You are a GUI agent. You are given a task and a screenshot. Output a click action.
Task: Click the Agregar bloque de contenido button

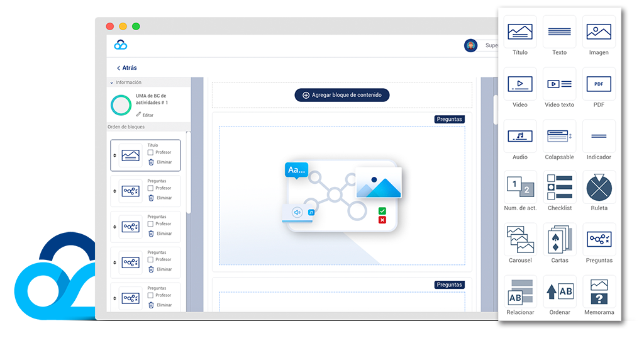(342, 95)
